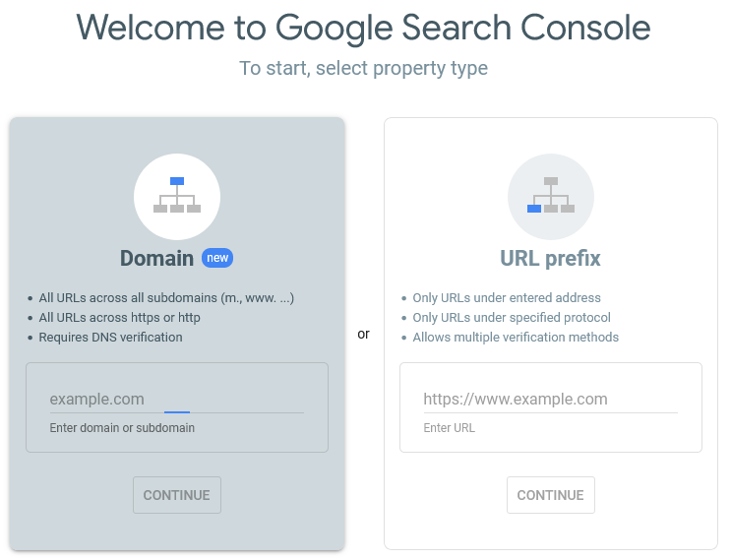
Task: Click the "Enter domain or subdomain" helper label
Action: tap(122, 428)
